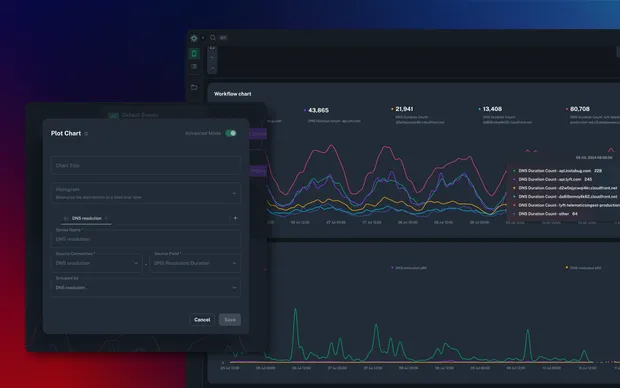The image size is (620, 388).
Task: Close the DNS resolution series tab
Action: pyautogui.click(x=106, y=218)
